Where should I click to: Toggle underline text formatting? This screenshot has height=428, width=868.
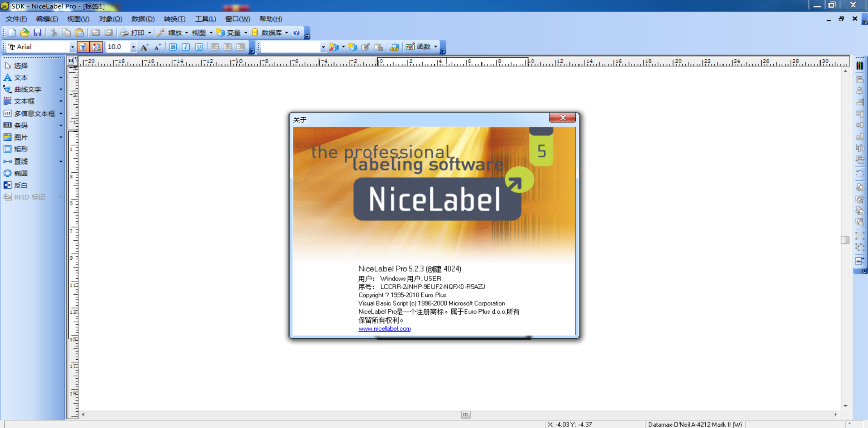(x=199, y=47)
